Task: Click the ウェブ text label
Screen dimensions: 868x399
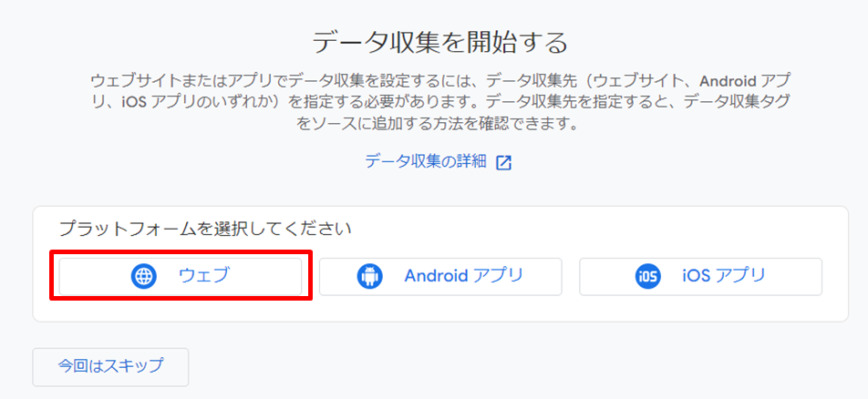Action: pos(203,275)
